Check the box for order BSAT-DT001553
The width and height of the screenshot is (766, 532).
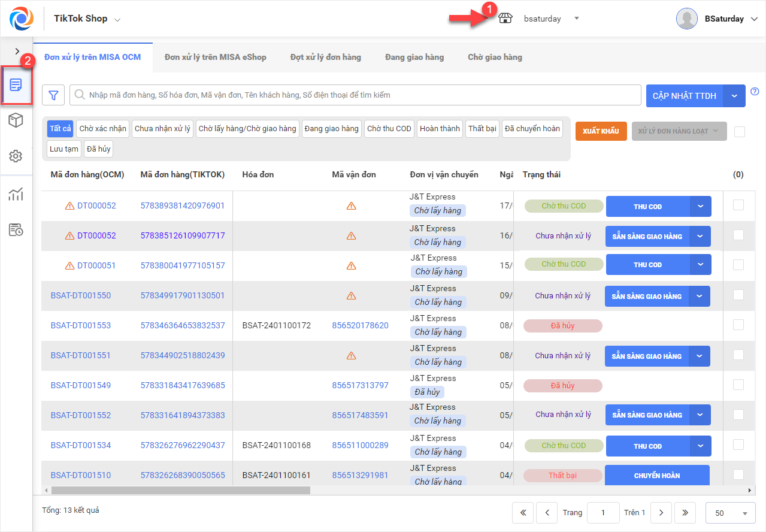pyautogui.click(x=738, y=325)
